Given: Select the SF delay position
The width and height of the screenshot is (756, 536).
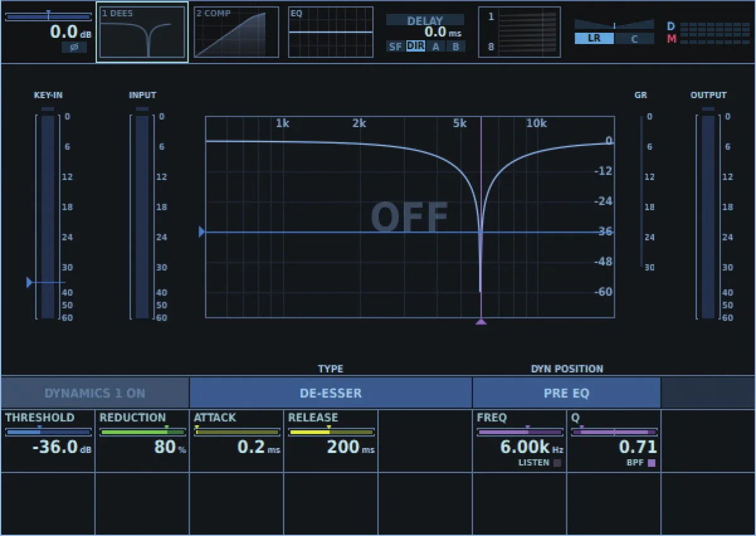Looking at the screenshot, I should [395, 47].
